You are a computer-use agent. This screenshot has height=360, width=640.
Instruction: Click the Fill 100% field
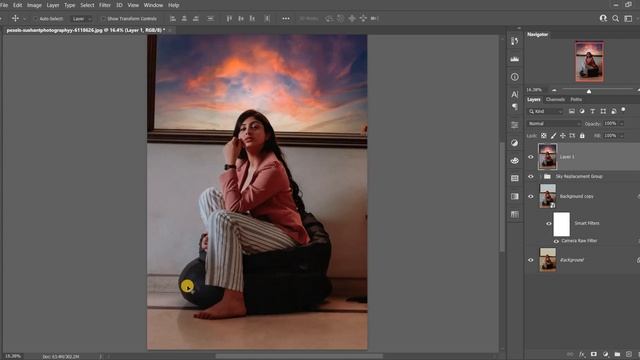pos(611,136)
